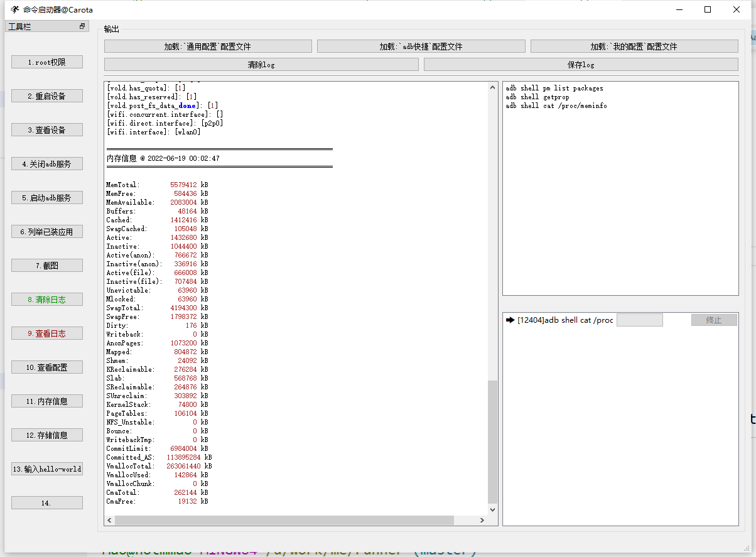Click the float/undock icon on 工具栏 panel
The width and height of the screenshot is (756, 557).
pyautogui.click(x=82, y=26)
